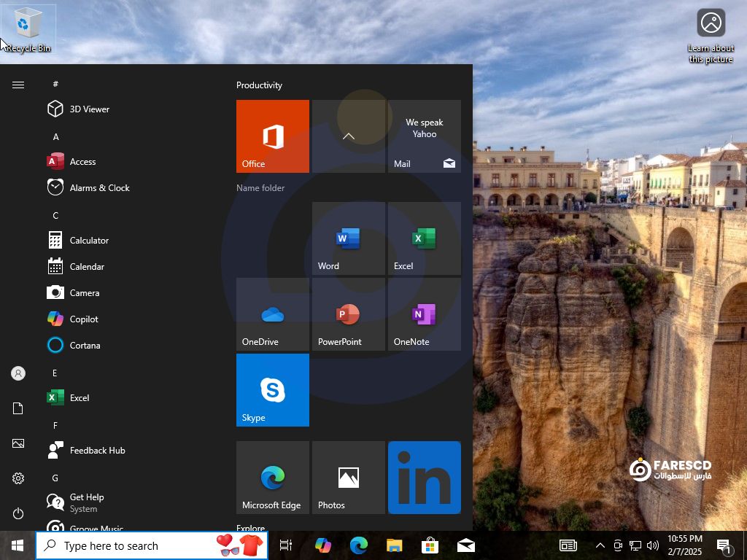The width and height of the screenshot is (747, 560).
Task: Start the Camera app
Action: (x=128, y=292)
